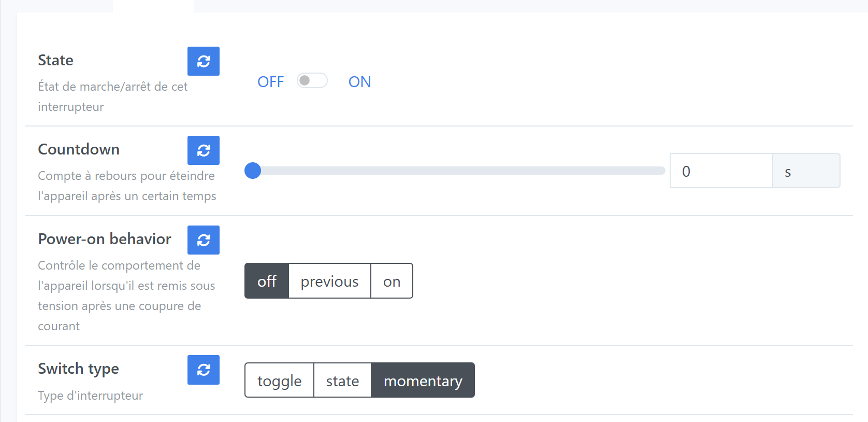Click the blue OFF state label
The width and height of the screenshot is (868, 422).
tap(271, 82)
